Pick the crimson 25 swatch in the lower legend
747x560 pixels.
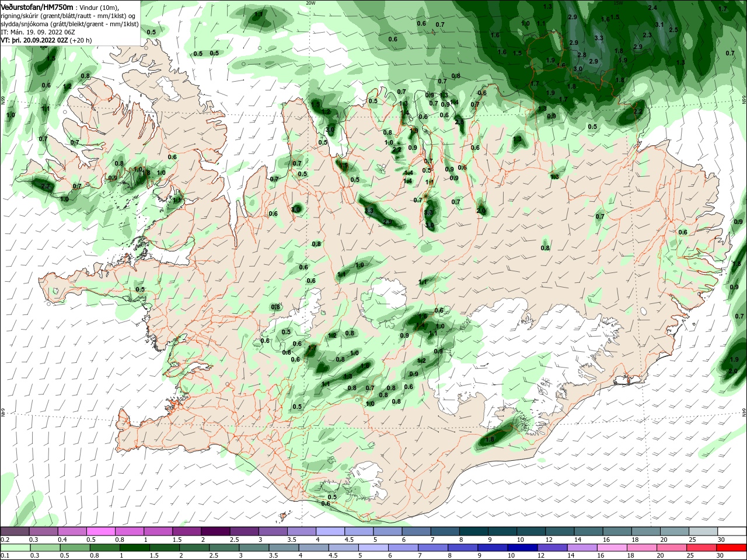[702, 548]
